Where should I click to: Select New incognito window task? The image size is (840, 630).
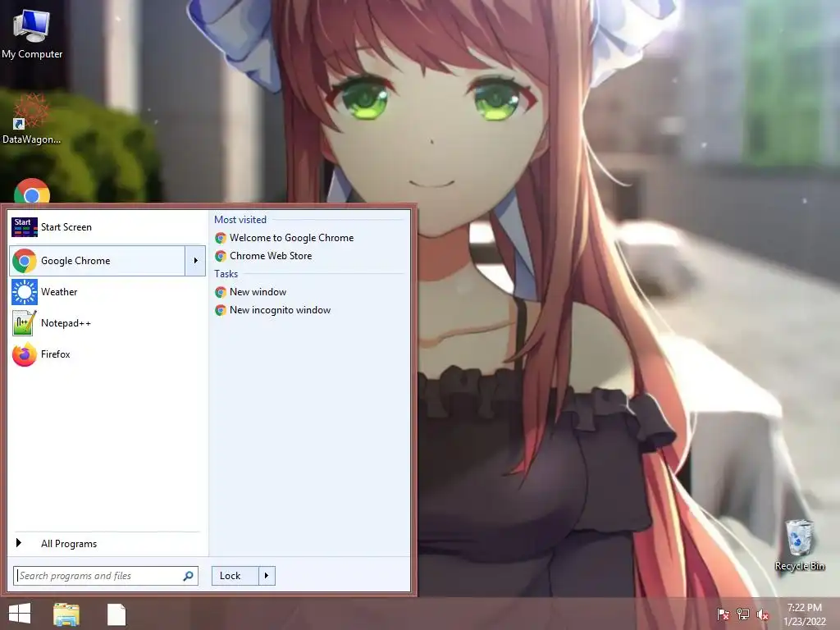click(272, 310)
